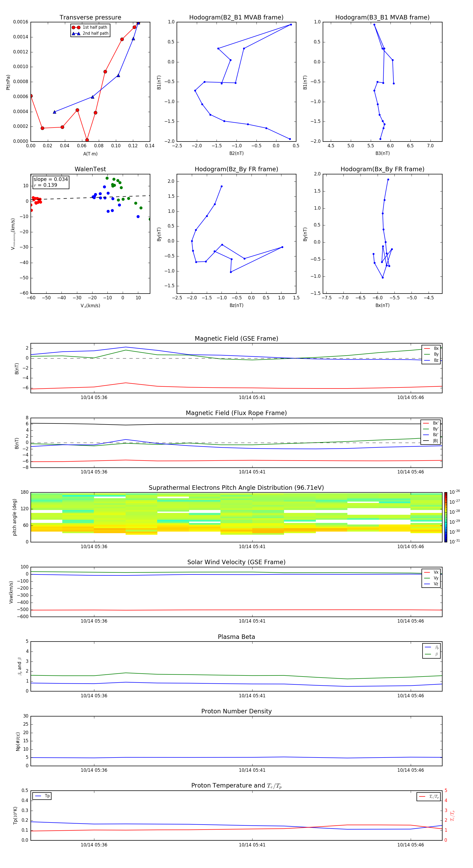Click the '1st half path' legend entry
This screenshot has width=473, height=868.
(x=90, y=27)
